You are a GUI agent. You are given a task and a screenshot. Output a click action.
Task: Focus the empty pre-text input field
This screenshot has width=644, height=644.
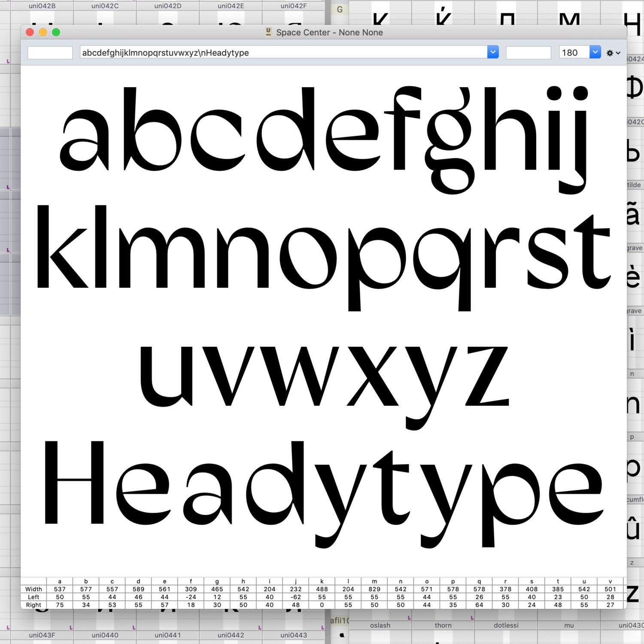(x=50, y=52)
